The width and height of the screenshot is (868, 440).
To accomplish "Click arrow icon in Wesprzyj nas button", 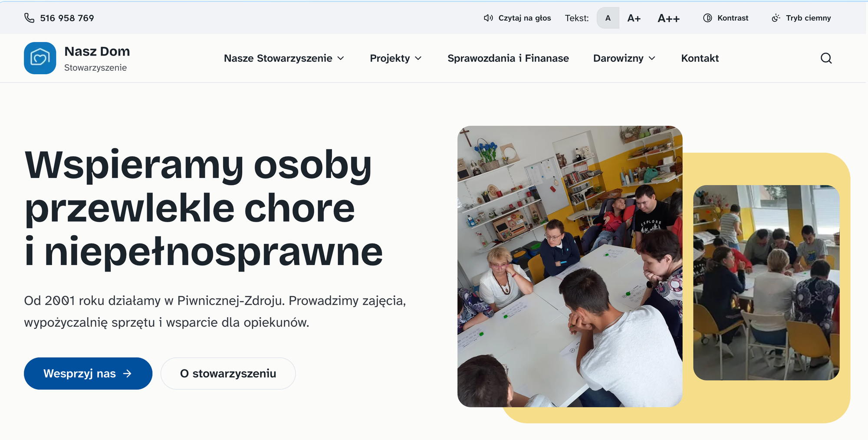I will (127, 374).
